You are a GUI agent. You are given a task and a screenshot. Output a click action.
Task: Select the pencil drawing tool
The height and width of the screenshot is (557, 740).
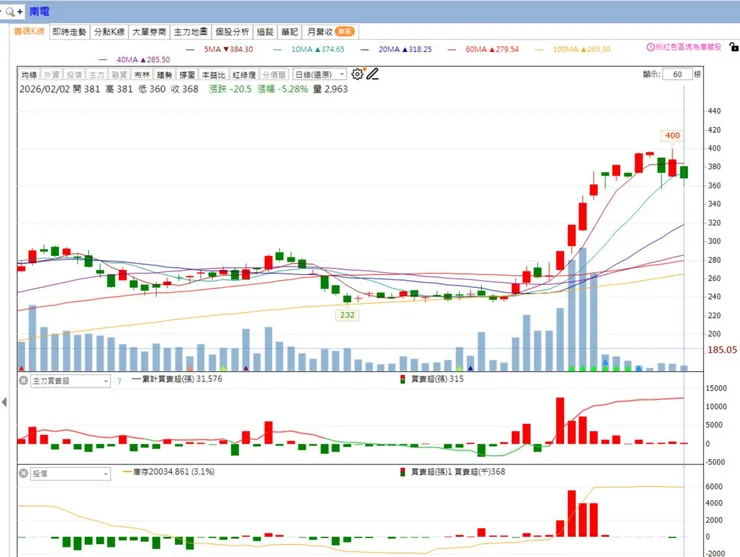click(372, 74)
